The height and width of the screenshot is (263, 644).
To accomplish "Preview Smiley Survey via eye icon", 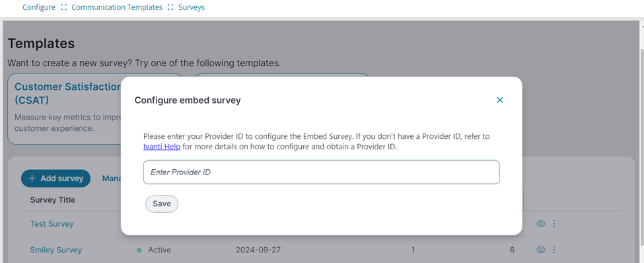I will [x=541, y=249].
